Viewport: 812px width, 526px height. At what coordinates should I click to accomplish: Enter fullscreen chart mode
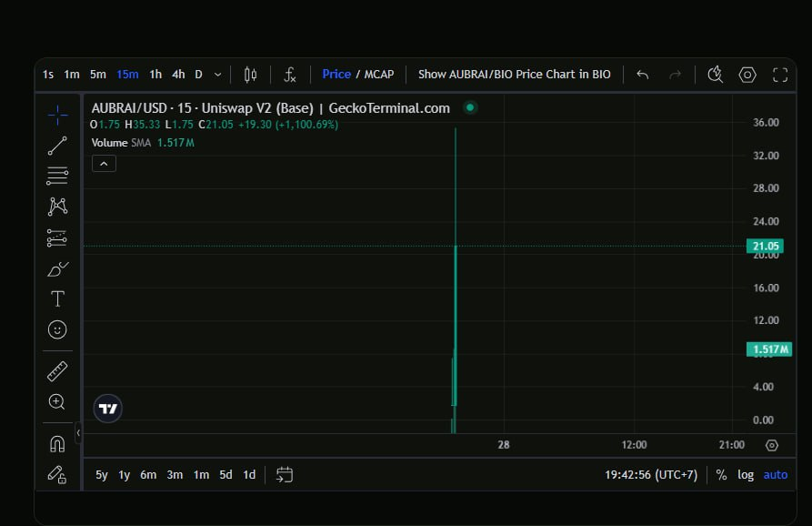[780, 75]
